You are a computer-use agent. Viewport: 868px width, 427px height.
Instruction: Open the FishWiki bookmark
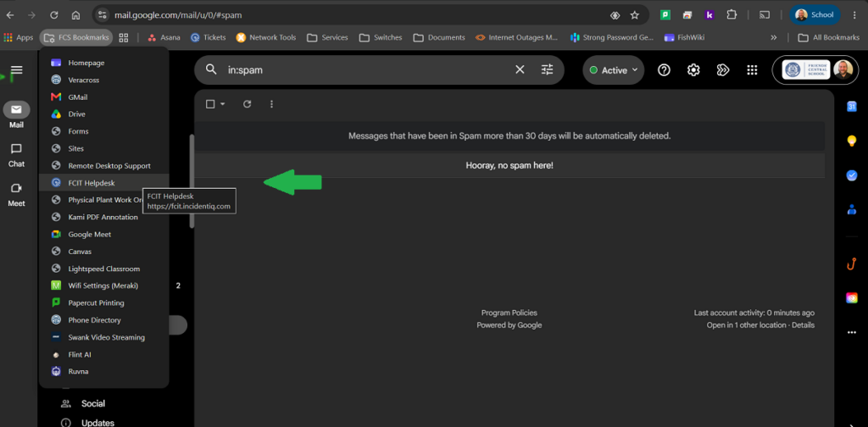[x=684, y=37]
